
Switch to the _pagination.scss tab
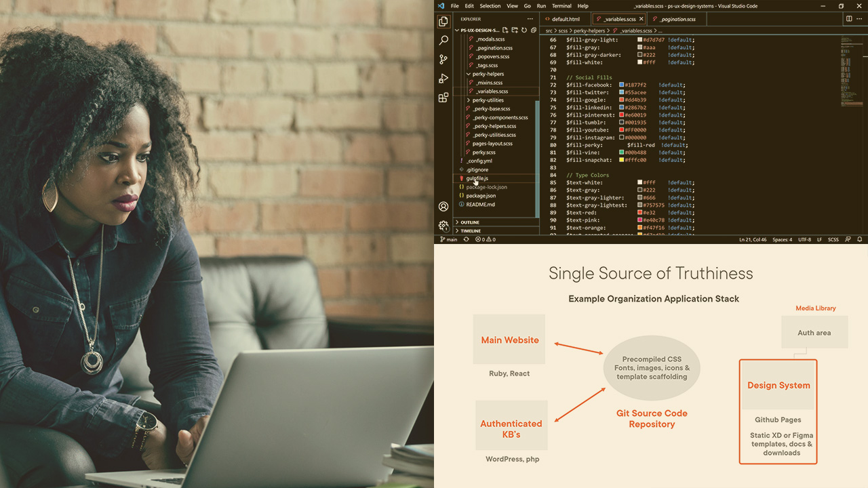pos(677,19)
